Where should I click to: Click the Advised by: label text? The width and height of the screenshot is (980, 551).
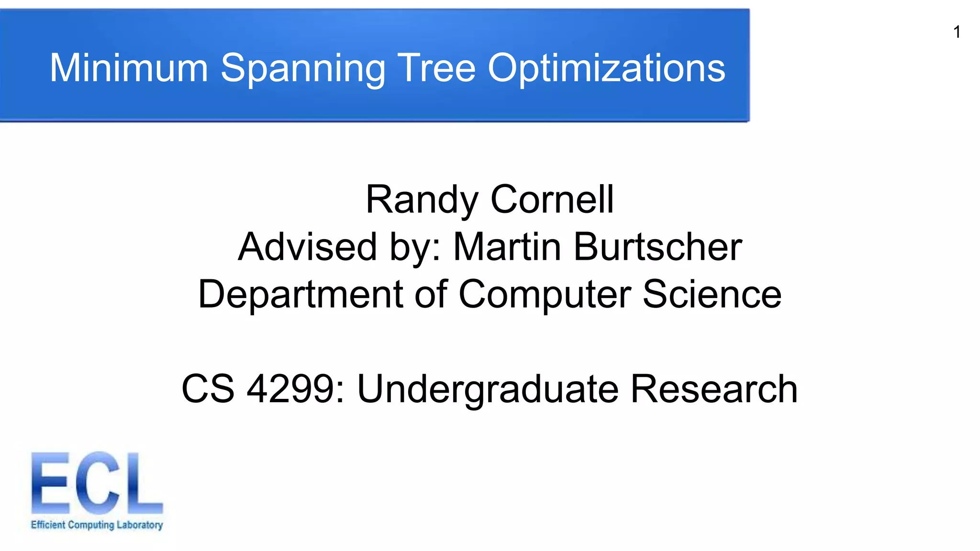point(340,247)
